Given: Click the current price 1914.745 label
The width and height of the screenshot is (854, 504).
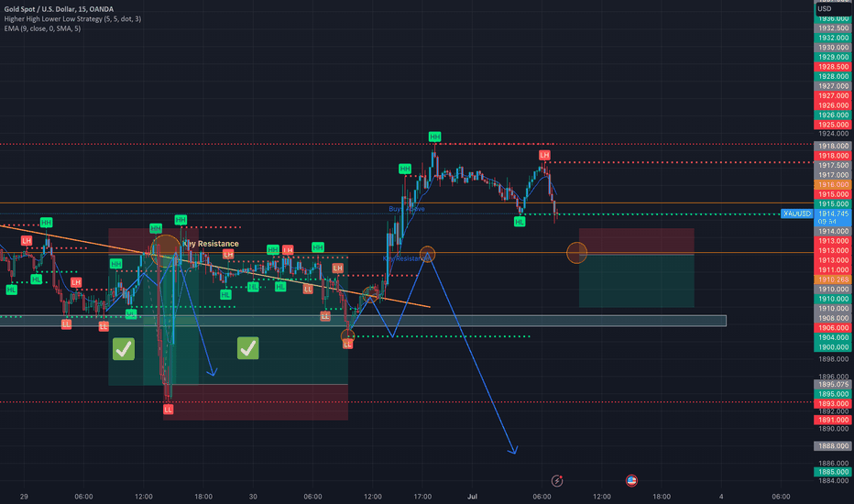Looking at the screenshot, I should (833, 214).
